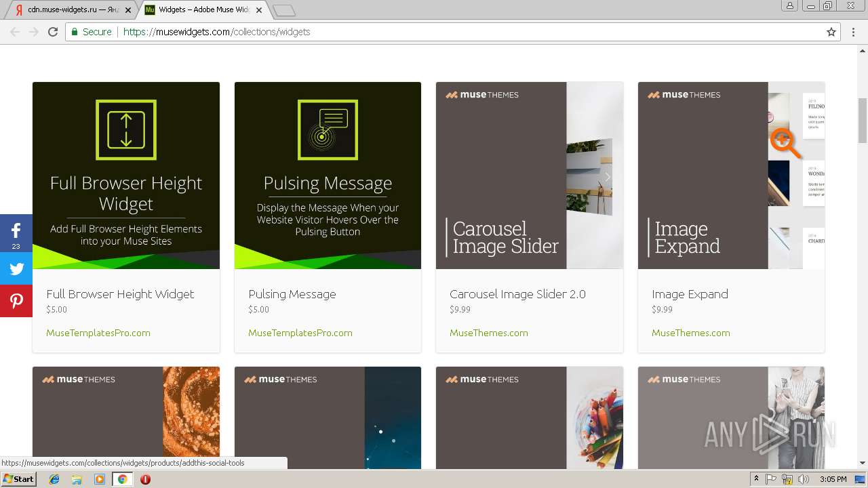
Task: Open the Chrome menu (three dots)
Action: 854,32
